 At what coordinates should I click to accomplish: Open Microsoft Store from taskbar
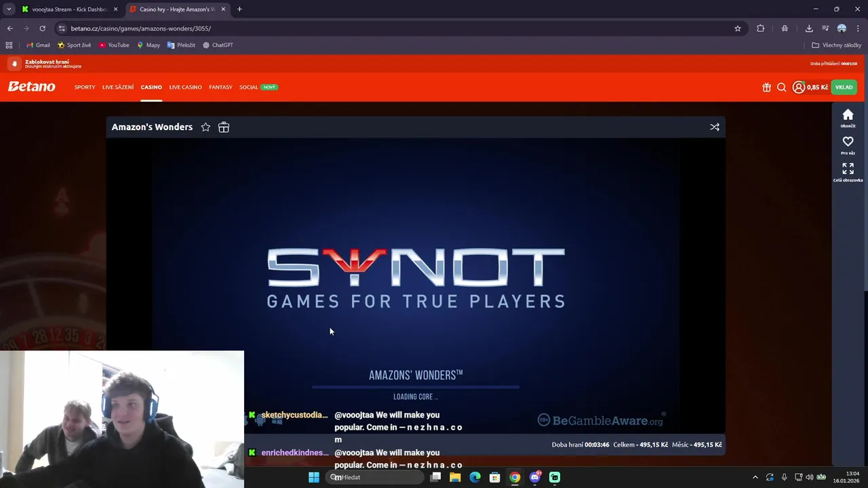tap(495, 477)
